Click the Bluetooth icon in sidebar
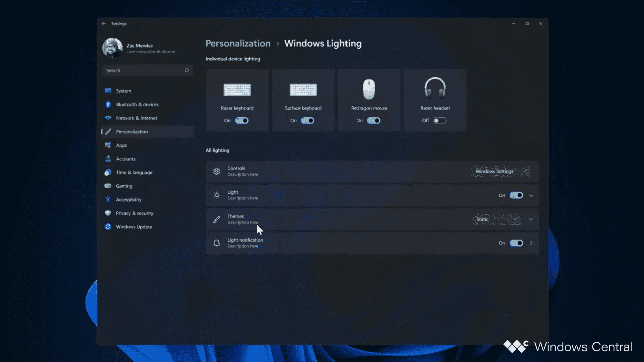The height and width of the screenshot is (362, 644). [x=108, y=104]
